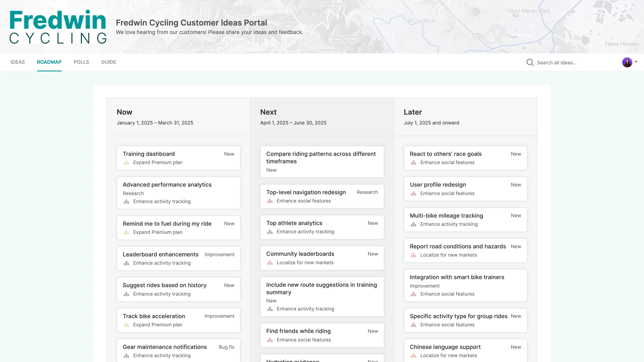Click the search magnifier icon
The width and height of the screenshot is (644, 362).
(530, 63)
